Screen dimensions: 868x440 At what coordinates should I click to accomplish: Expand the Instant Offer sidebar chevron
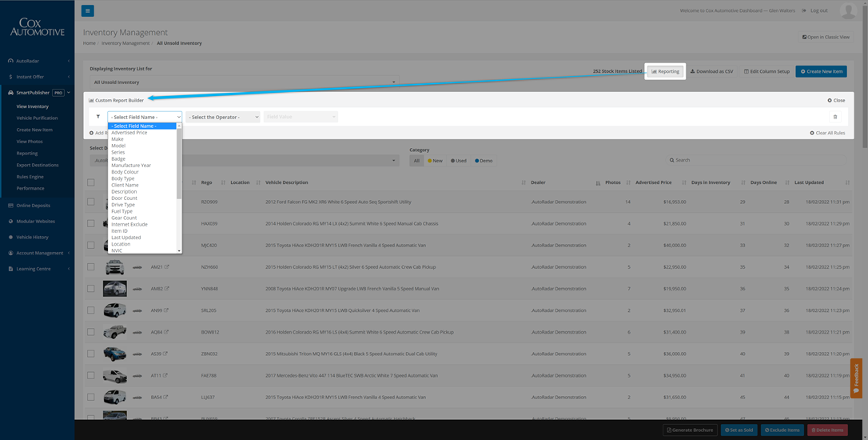69,77
